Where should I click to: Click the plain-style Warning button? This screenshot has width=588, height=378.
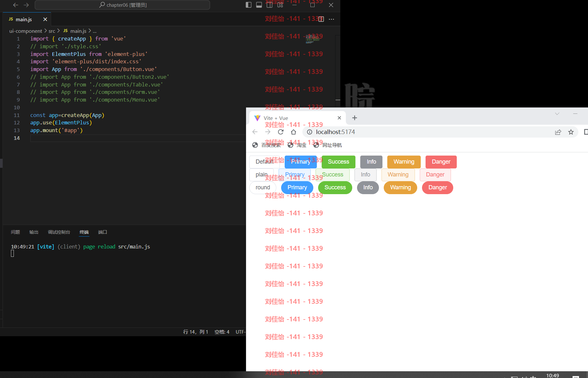coord(398,175)
